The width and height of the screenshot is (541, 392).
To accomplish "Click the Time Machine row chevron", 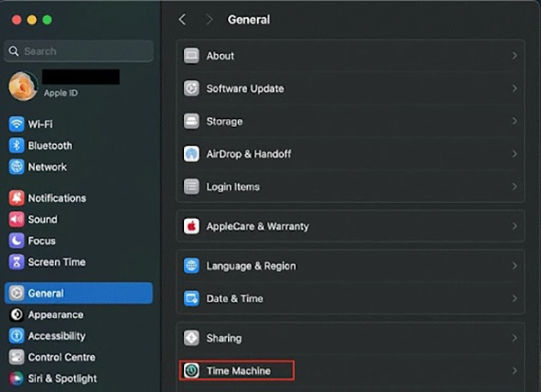I will tap(515, 370).
